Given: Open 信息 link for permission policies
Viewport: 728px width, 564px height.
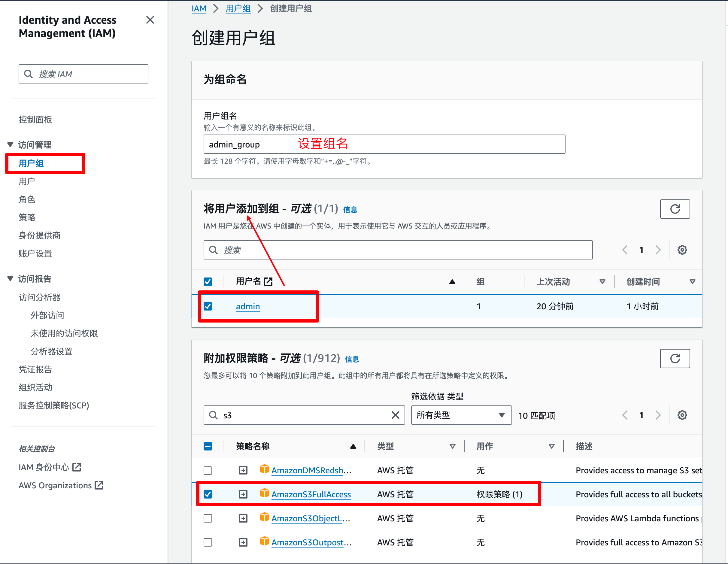Looking at the screenshot, I should (x=352, y=359).
